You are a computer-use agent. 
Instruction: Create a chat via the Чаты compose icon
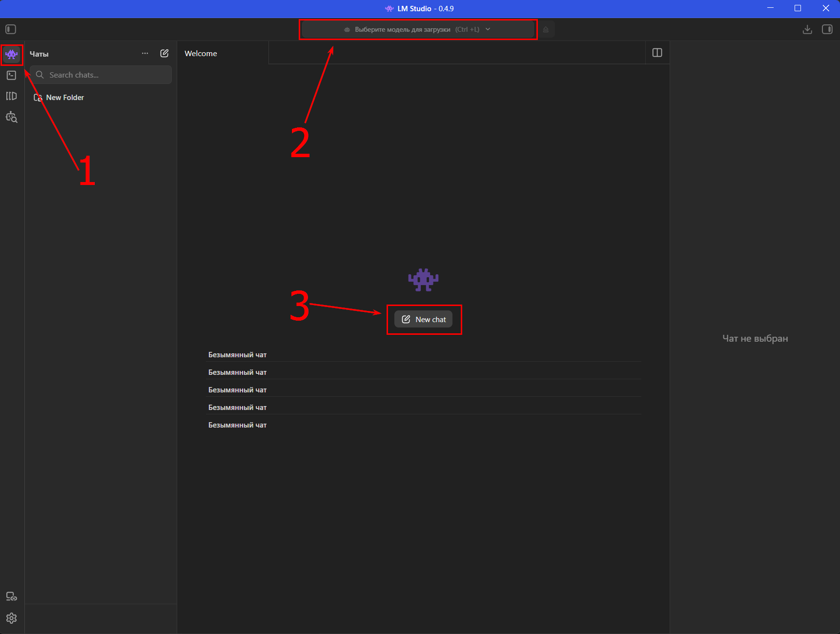[164, 53]
